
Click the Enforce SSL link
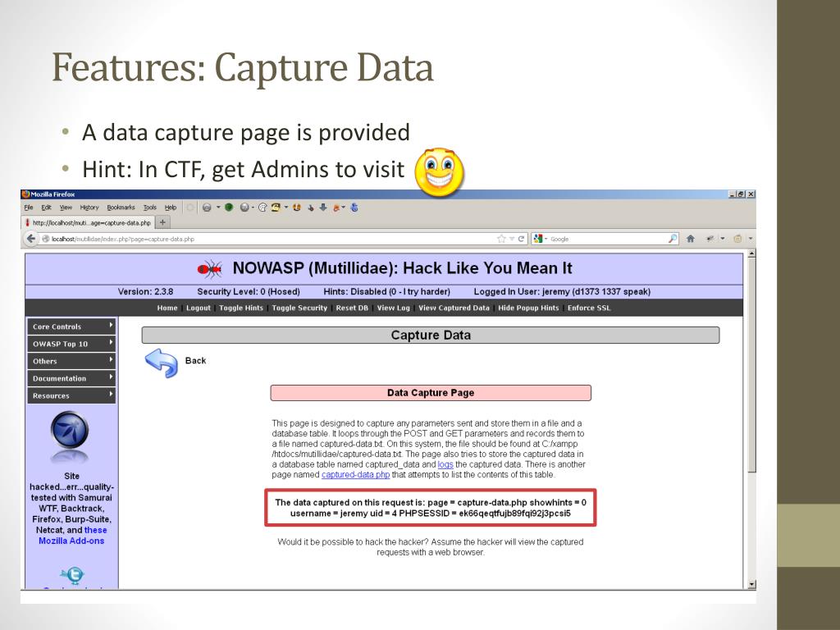[x=589, y=308]
